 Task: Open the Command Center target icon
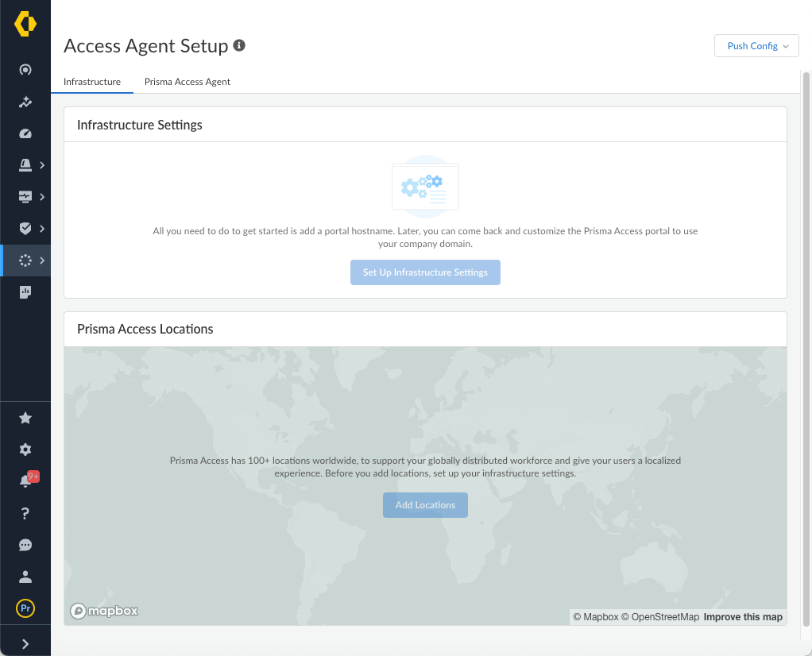coord(25,70)
